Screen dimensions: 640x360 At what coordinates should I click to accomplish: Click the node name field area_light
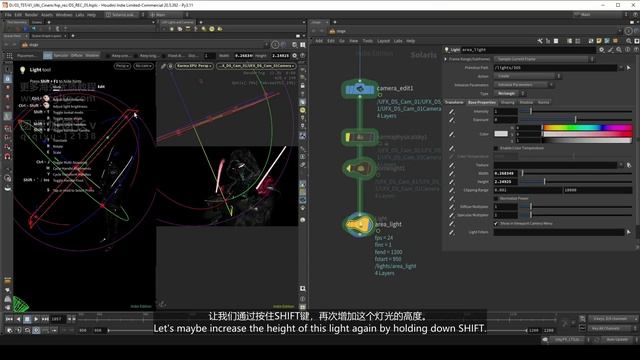tap(528, 50)
